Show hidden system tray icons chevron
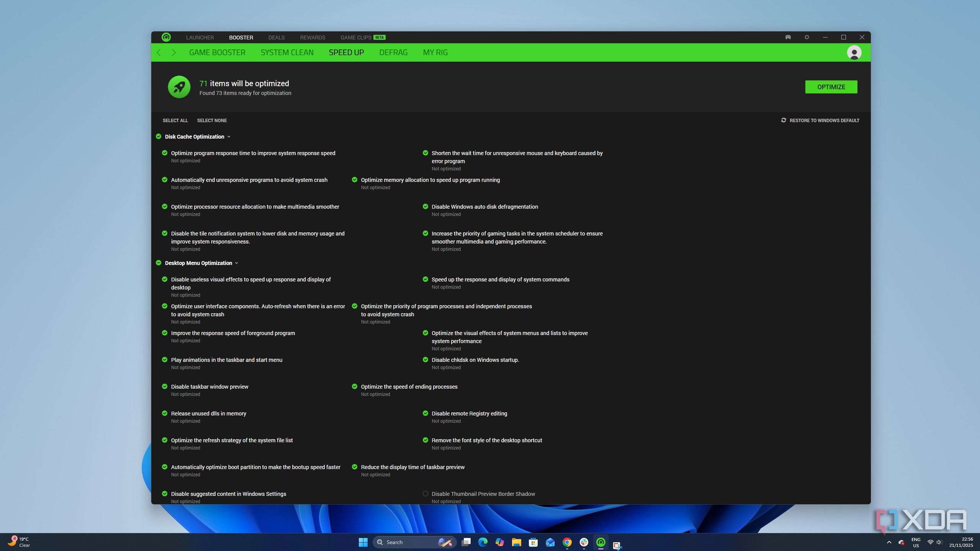 point(889,542)
